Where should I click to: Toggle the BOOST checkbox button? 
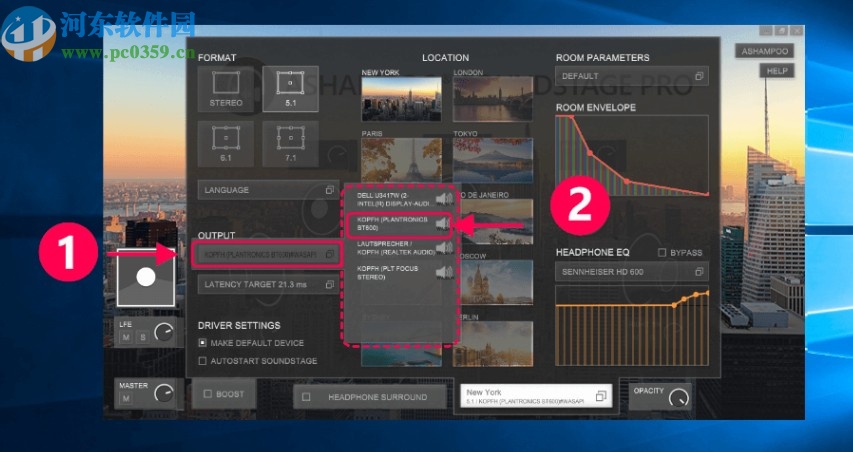(x=224, y=394)
